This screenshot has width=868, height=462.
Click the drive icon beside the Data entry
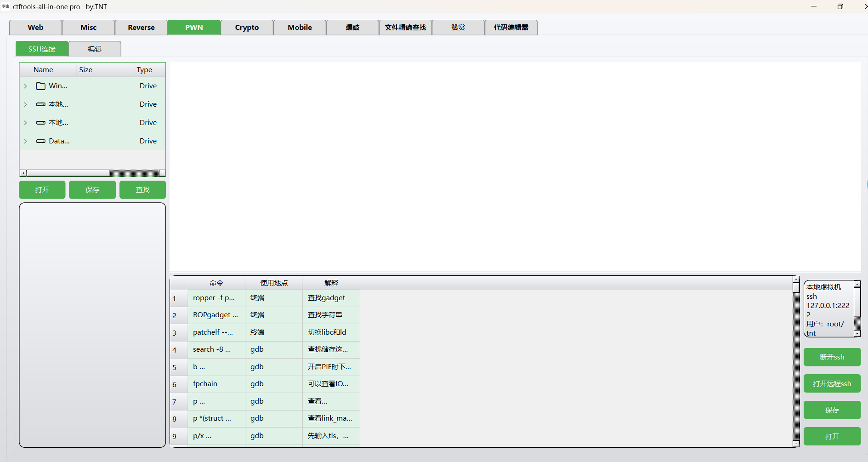[x=40, y=141]
